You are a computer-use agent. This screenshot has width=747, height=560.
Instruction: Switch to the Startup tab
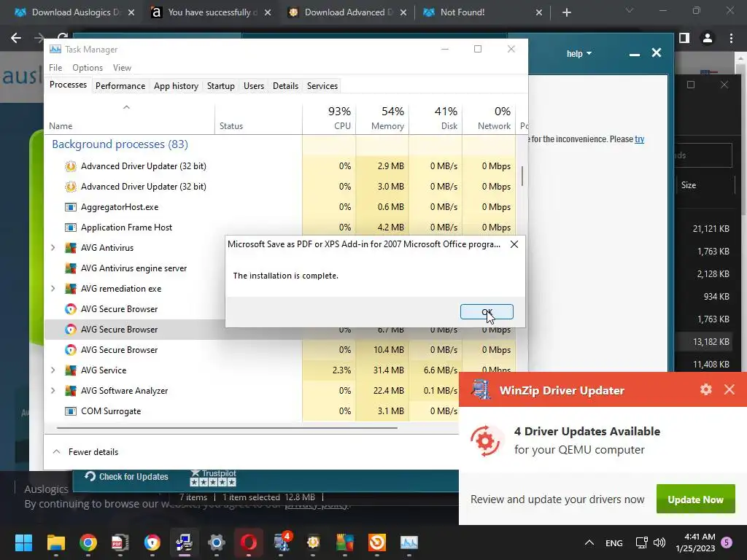click(220, 86)
